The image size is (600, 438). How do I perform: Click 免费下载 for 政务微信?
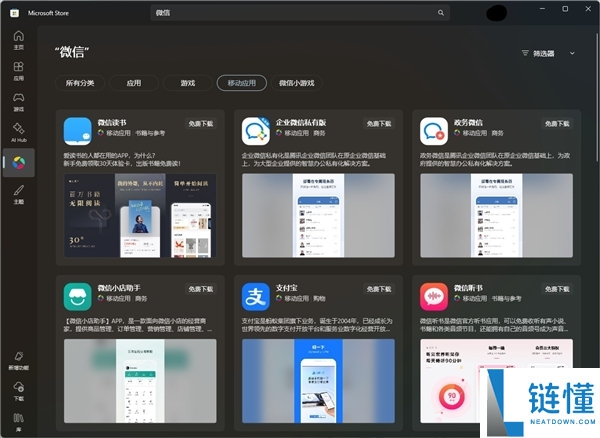(x=557, y=124)
